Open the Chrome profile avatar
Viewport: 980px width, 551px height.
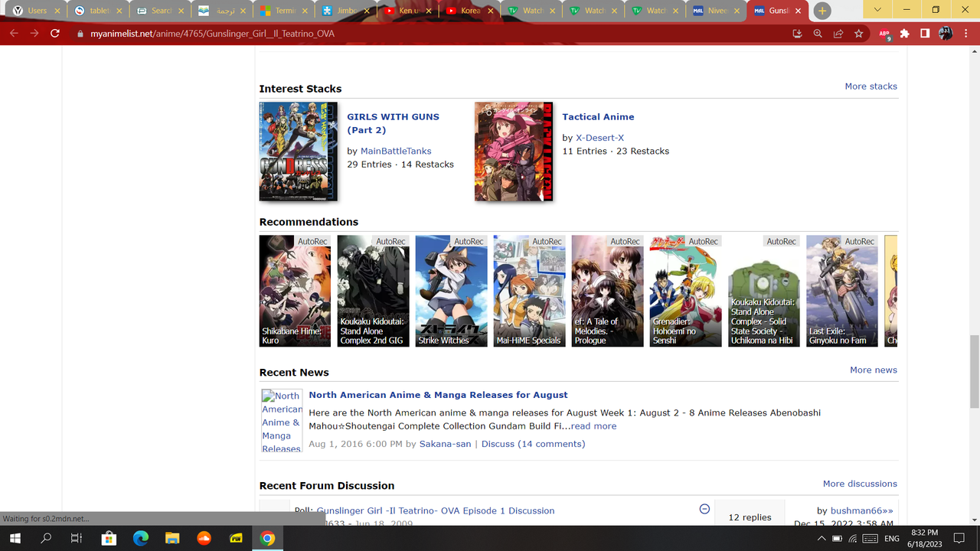point(946,34)
